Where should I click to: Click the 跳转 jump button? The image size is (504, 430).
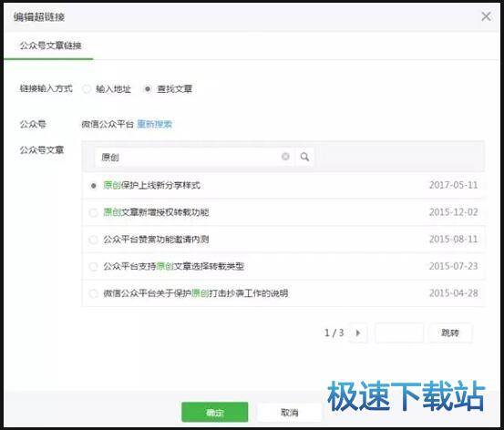(x=450, y=333)
